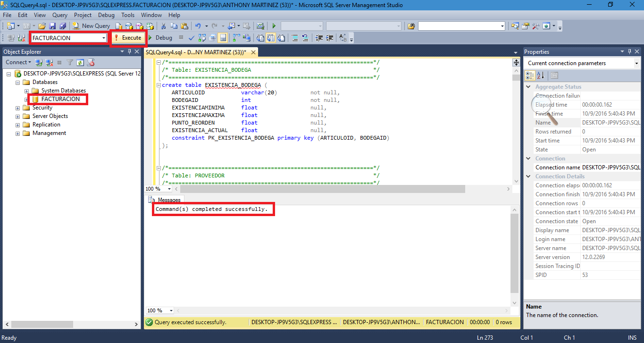Click the Uncomment selected lines icon
This screenshot has height=343, width=644.
point(305,38)
